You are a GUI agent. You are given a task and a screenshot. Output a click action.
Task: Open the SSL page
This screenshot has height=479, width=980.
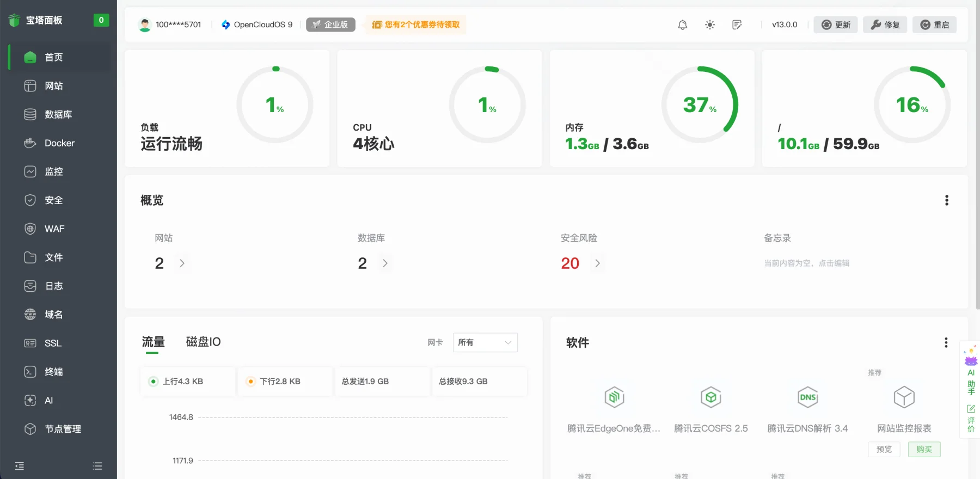(x=59, y=343)
